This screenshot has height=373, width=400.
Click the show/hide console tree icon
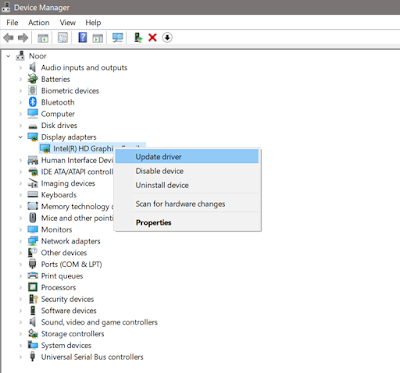(43, 38)
